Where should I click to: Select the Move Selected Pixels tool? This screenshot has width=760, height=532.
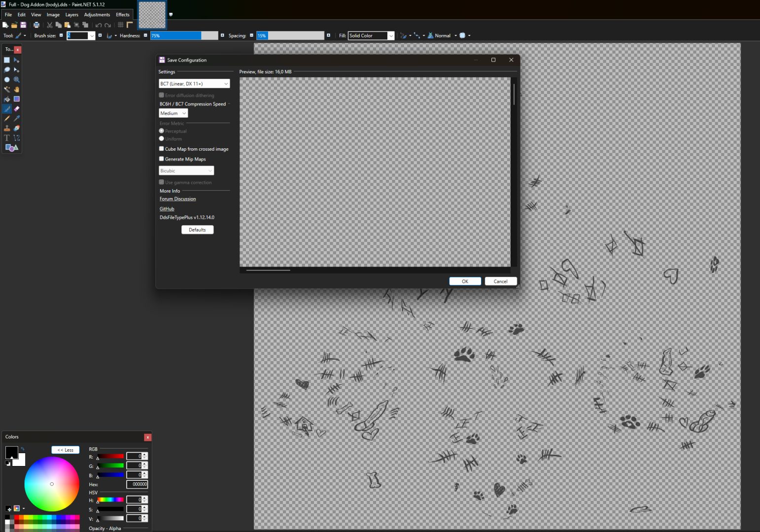click(17, 60)
